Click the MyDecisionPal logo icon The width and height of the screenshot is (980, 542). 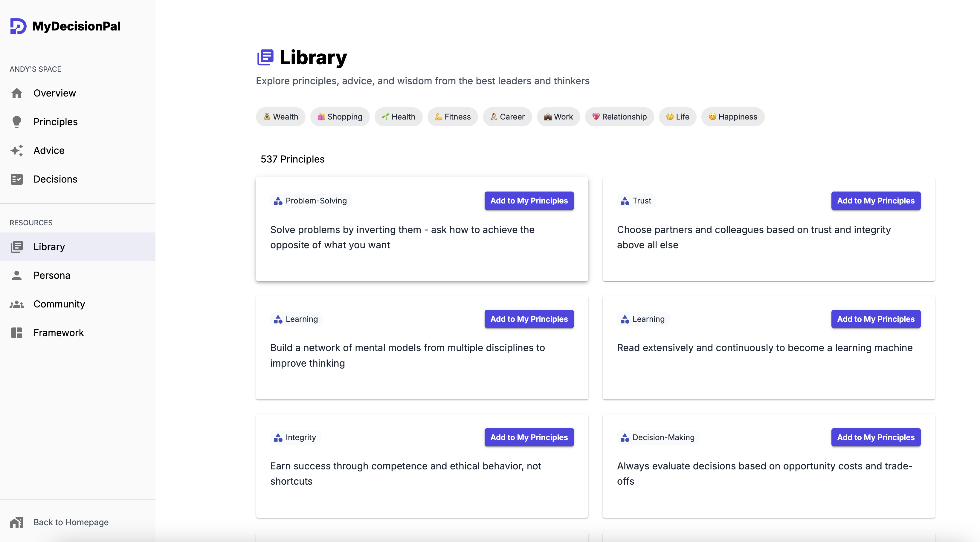pyautogui.click(x=18, y=26)
